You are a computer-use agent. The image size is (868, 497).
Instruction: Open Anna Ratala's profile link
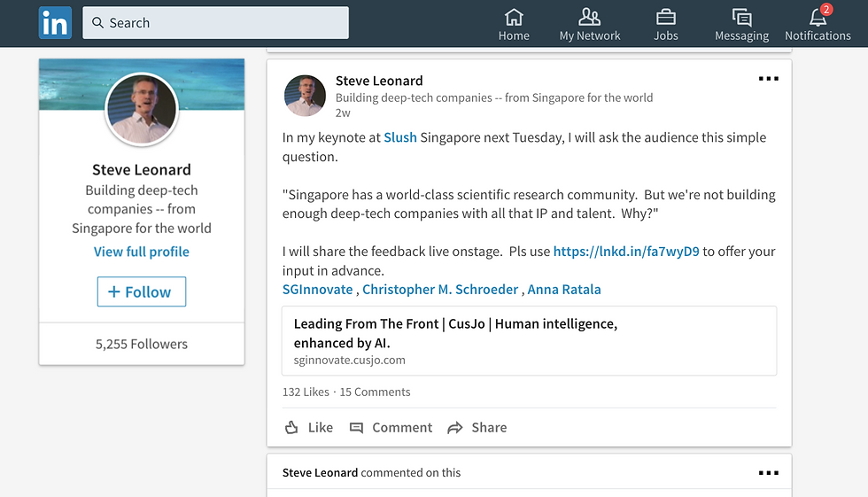tap(564, 290)
